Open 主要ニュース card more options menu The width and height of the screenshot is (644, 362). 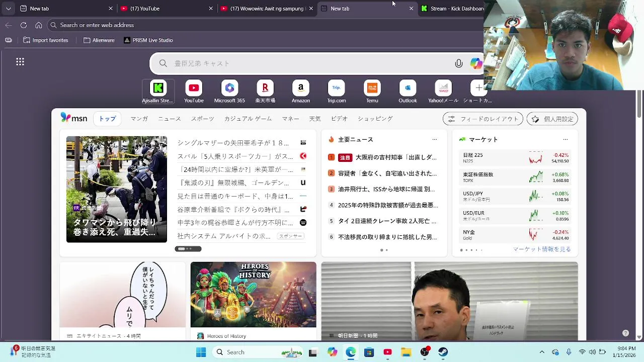(435, 140)
